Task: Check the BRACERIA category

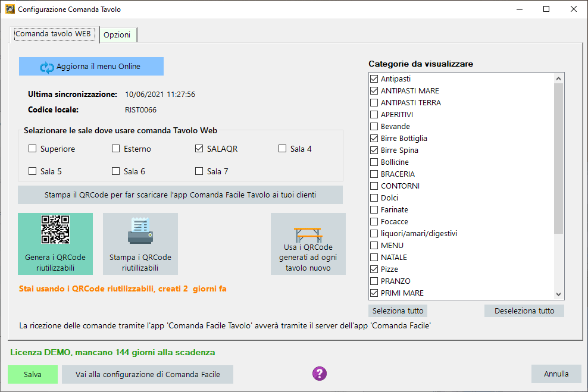Action: click(x=374, y=174)
